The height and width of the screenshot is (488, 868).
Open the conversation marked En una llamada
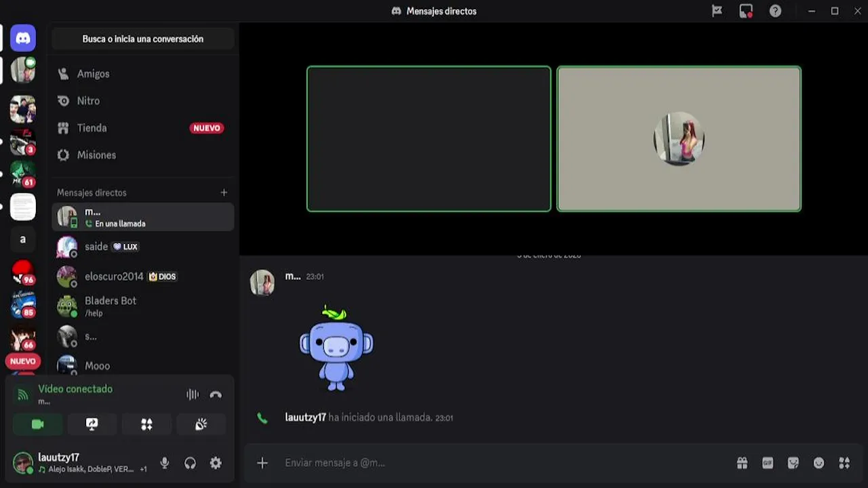pos(143,217)
